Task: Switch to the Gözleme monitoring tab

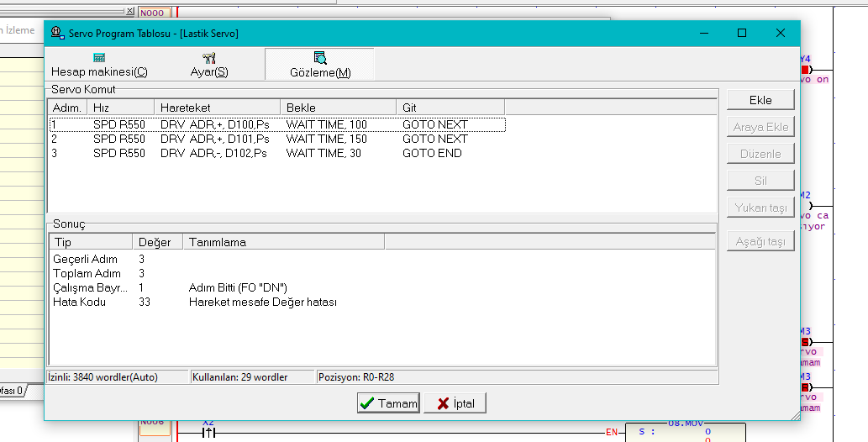Action: coord(319,65)
